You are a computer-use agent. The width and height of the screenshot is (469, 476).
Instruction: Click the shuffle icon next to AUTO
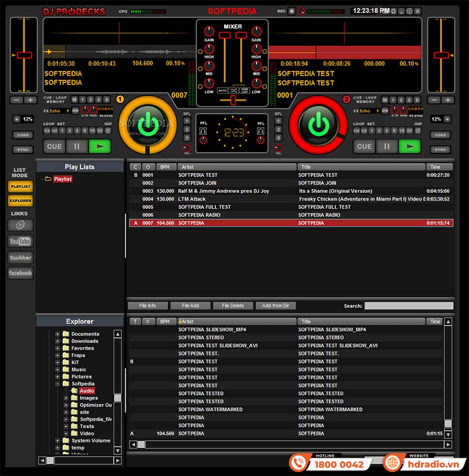point(235,91)
